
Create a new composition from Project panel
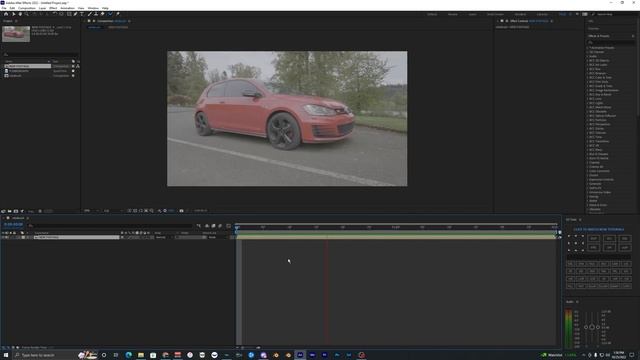point(16,211)
